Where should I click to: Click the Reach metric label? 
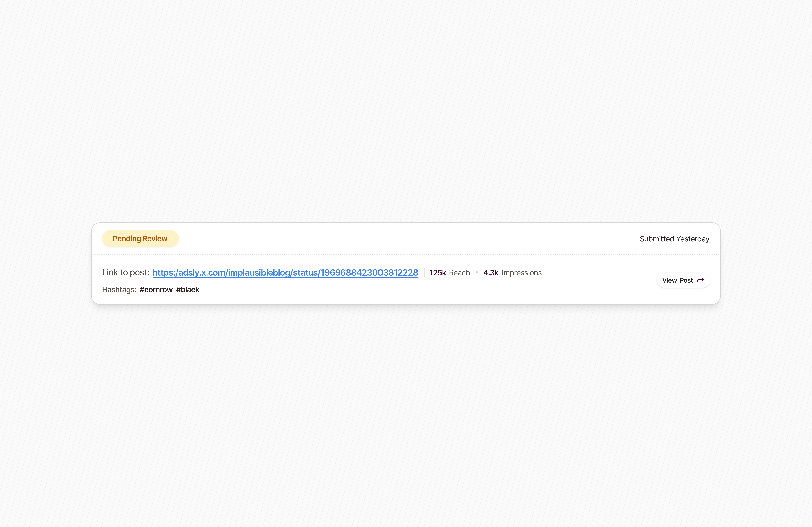pos(459,273)
